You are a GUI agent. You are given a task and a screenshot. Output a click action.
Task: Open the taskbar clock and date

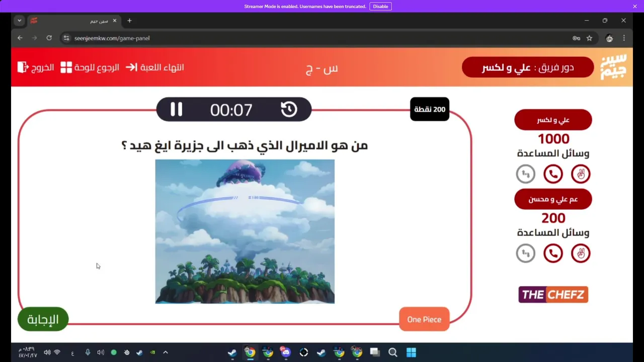coord(28,352)
